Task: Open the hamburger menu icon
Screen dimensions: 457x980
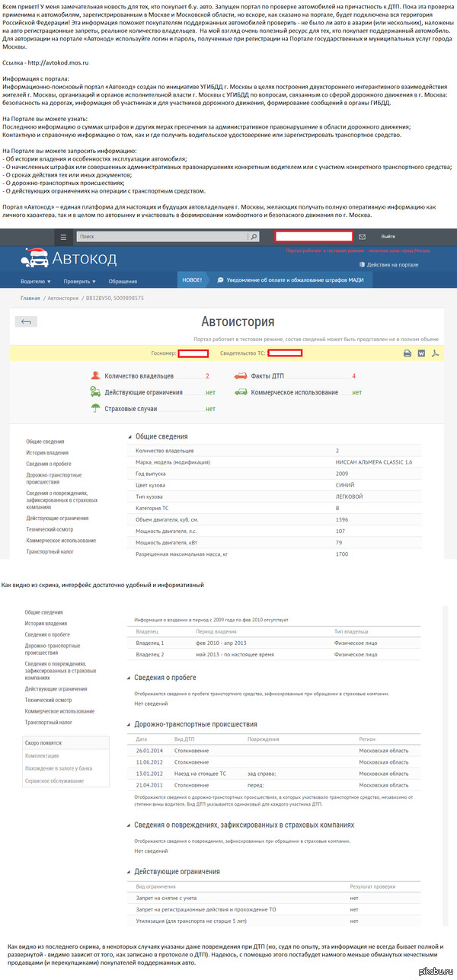Action: coord(65,237)
